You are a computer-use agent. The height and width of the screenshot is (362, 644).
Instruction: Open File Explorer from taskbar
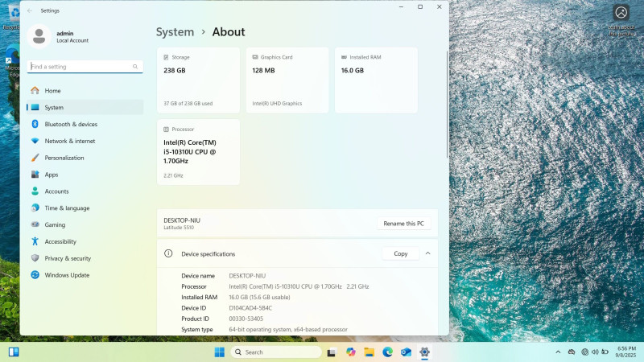tap(369, 352)
